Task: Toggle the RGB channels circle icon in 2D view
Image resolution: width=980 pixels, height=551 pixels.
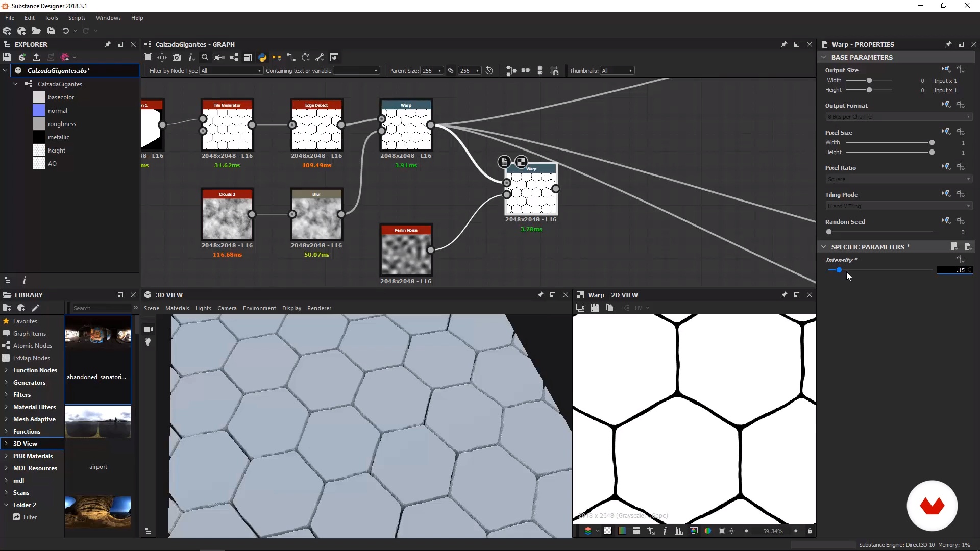Action: point(708,531)
